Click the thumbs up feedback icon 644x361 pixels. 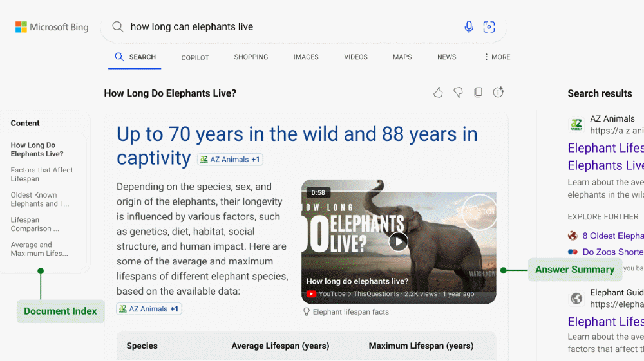point(438,93)
